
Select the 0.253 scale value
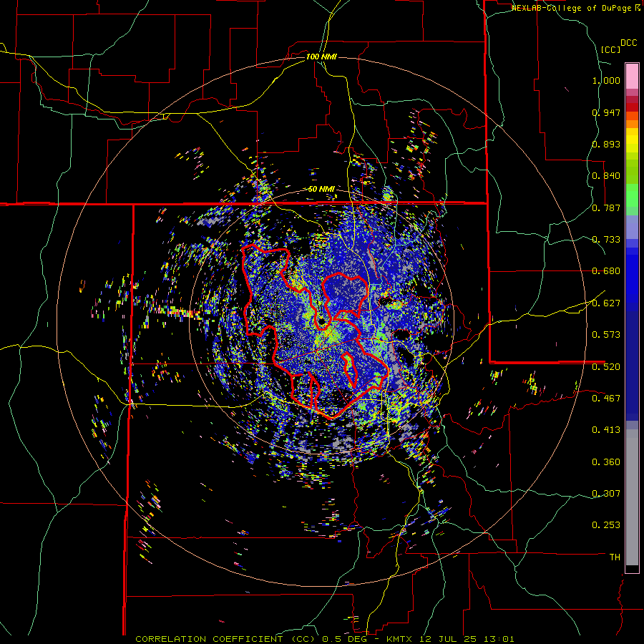pos(606,525)
